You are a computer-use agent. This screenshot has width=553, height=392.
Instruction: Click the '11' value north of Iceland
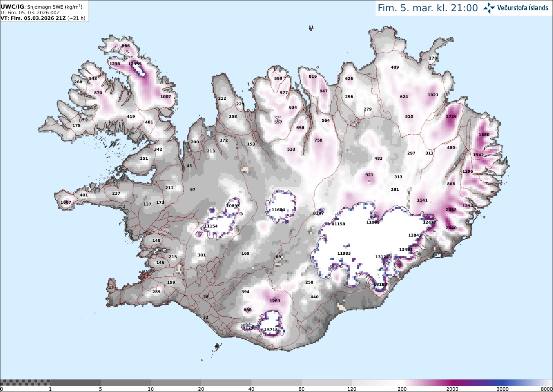pos(311,27)
